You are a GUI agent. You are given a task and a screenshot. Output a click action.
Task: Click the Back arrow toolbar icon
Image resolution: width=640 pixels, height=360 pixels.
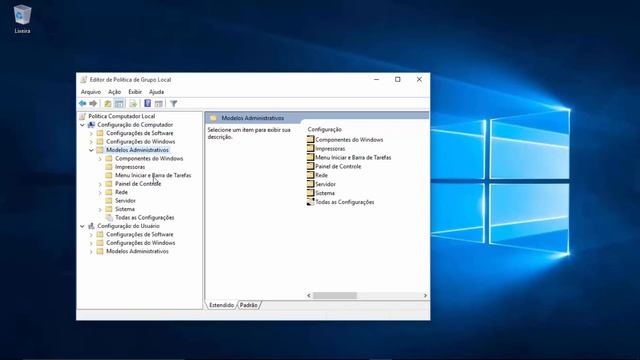click(82, 104)
